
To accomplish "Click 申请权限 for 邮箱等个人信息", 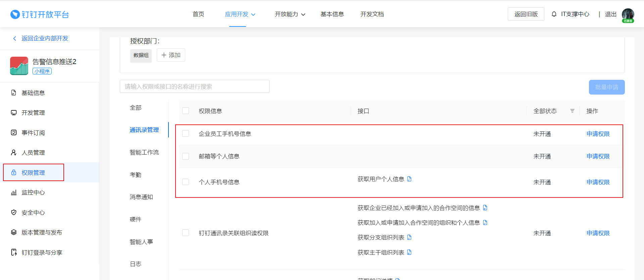I will pyautogui.click(x=598, y=156).
